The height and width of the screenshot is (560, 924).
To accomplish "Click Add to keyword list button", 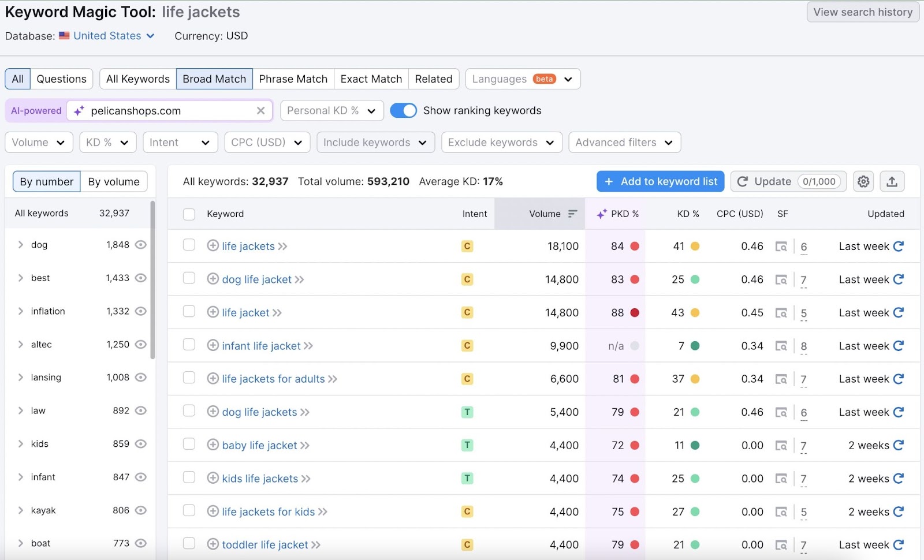I will pos(661,181).
